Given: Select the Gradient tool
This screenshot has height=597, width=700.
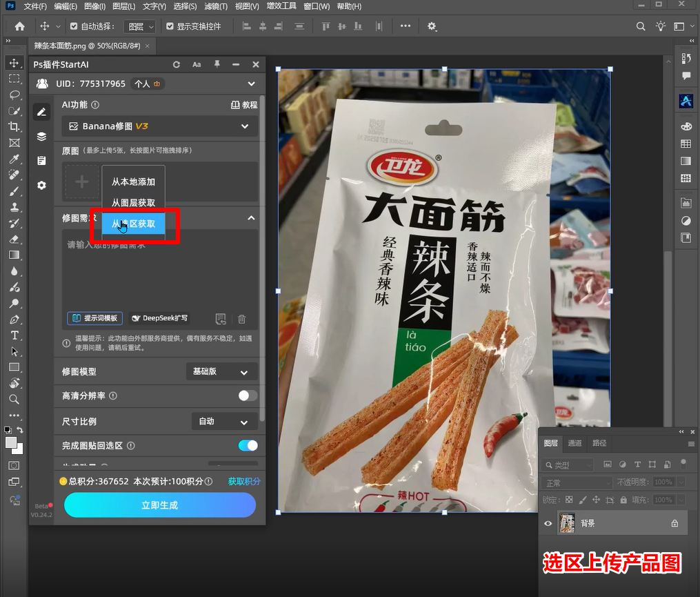Looking at the screenshot, I should tap(14, 255).
